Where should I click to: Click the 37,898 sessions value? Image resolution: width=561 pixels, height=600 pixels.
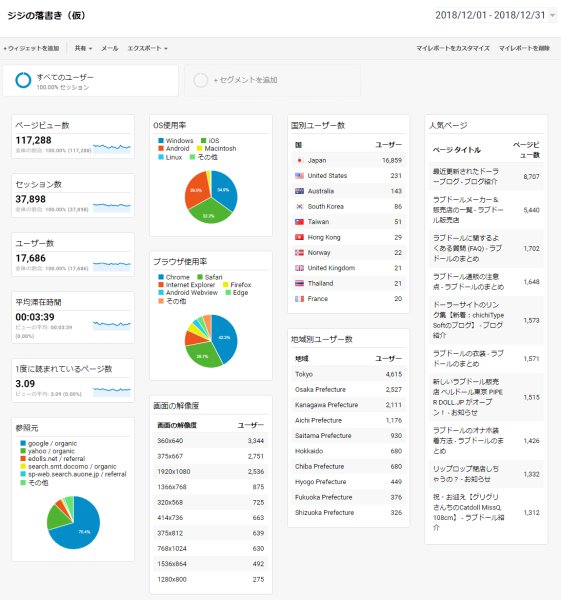click(x=31, y=199)
